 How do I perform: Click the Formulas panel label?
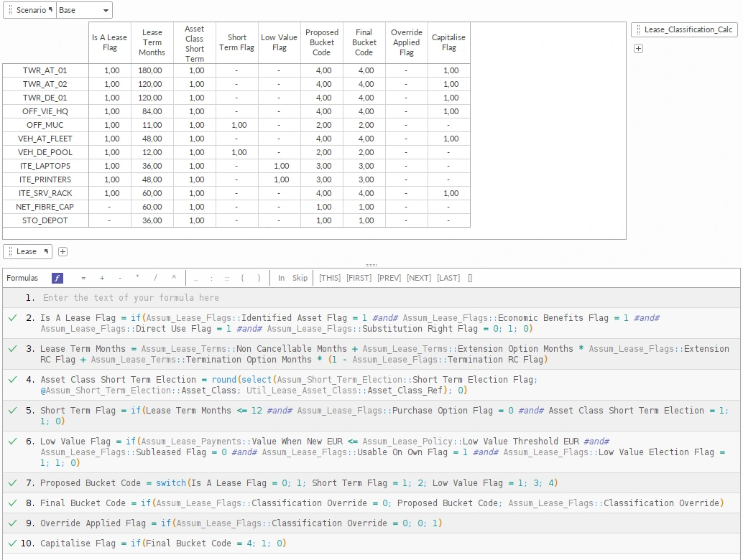click(x=22, y=278)
